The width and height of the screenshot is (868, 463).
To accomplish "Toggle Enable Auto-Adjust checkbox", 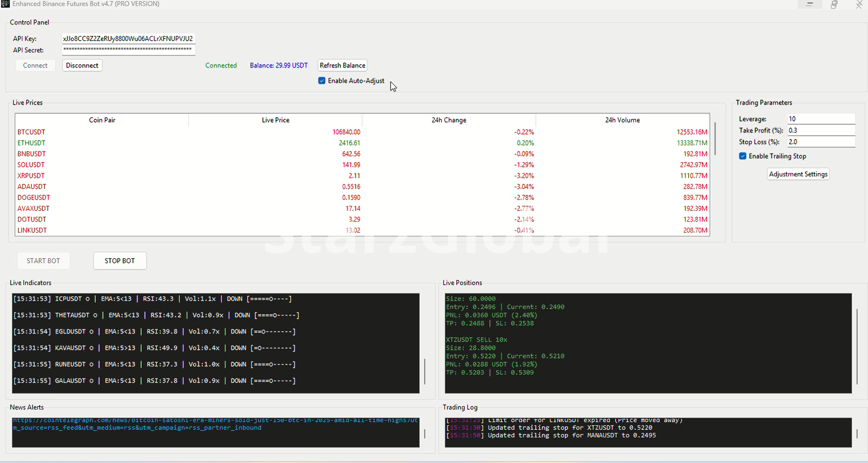I will (x=322, y=81).
